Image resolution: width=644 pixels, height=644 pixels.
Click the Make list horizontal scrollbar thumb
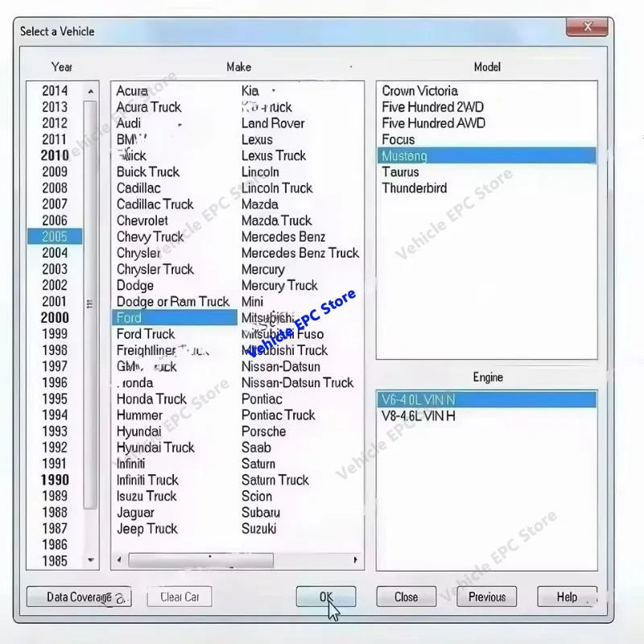[200, 559]
